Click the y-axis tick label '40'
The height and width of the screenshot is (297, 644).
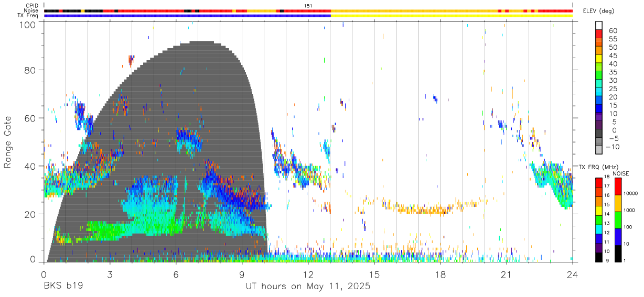(30, 166)
